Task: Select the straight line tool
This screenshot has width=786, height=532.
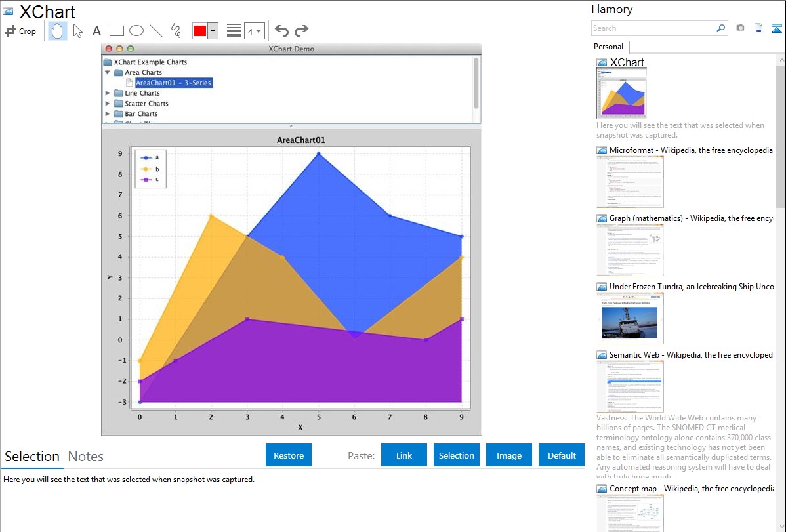Action: 156,31
